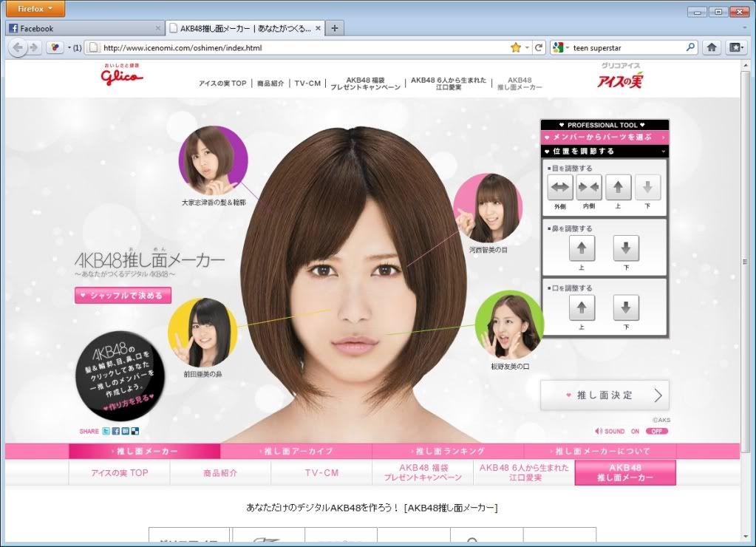Image resolution: width=756 pixels, height=547 pixels.
Task: Open 江口愛実 link in the lower menu
Action: tap(524, 473)
